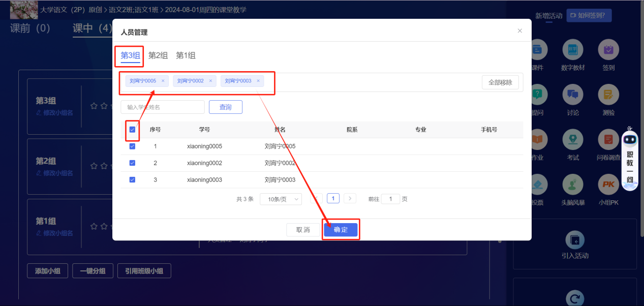
Task: Start the 头脑风暴 brainstorm icon
Action: pyautogui.click(x=573, y=184)
